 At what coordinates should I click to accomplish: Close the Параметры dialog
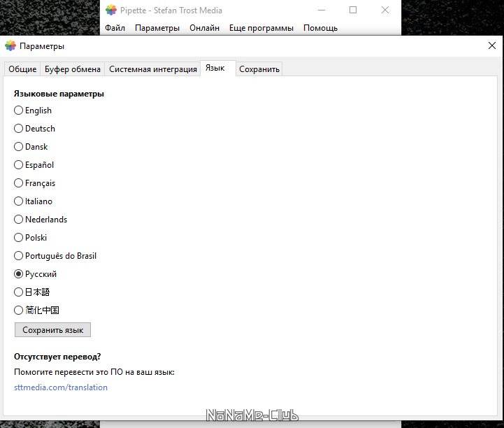pyautogui.click(x=492, y=45)
